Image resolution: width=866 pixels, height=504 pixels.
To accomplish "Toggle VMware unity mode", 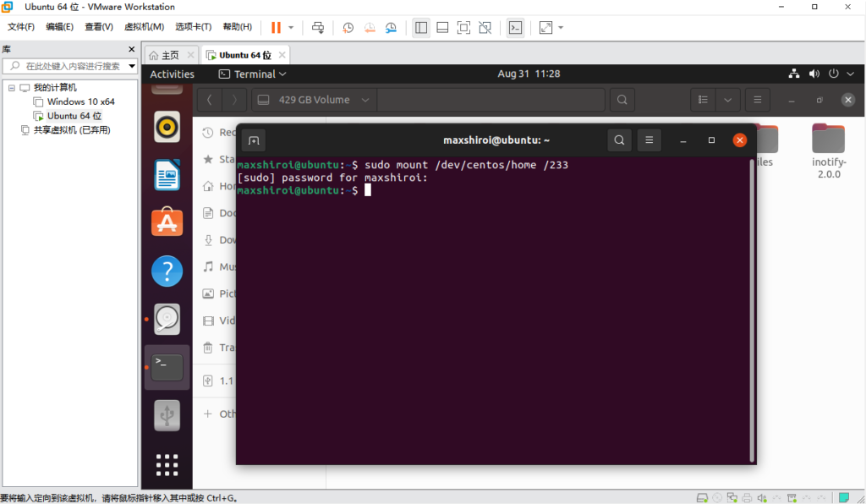I will pos(485,27).
